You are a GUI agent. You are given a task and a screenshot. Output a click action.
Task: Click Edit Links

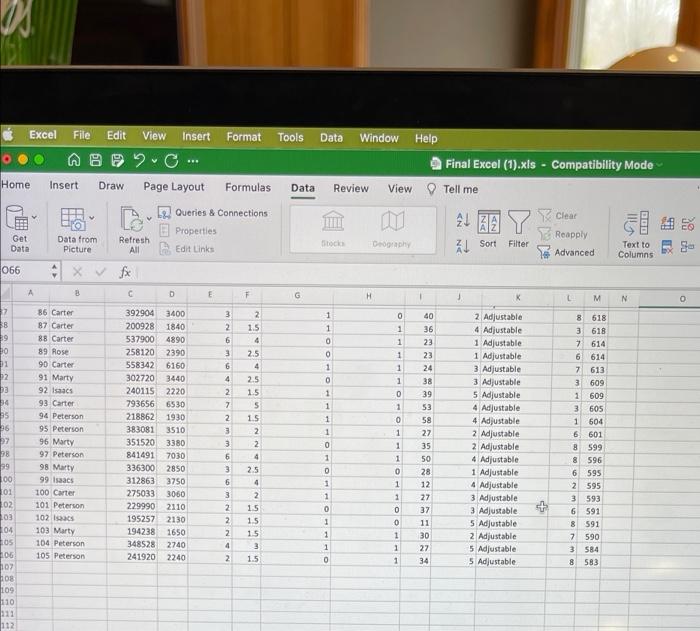[187, 249]
